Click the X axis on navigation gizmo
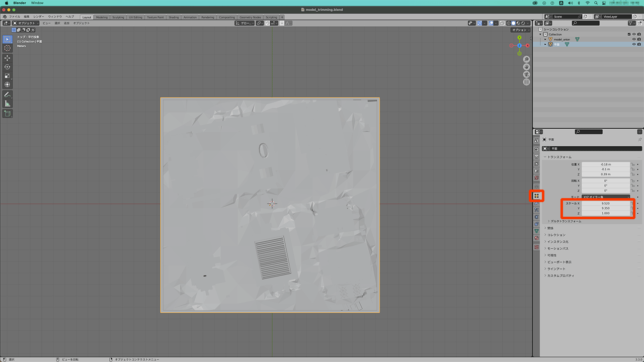This screenshot has height=362, width=644. click(527, 45)
